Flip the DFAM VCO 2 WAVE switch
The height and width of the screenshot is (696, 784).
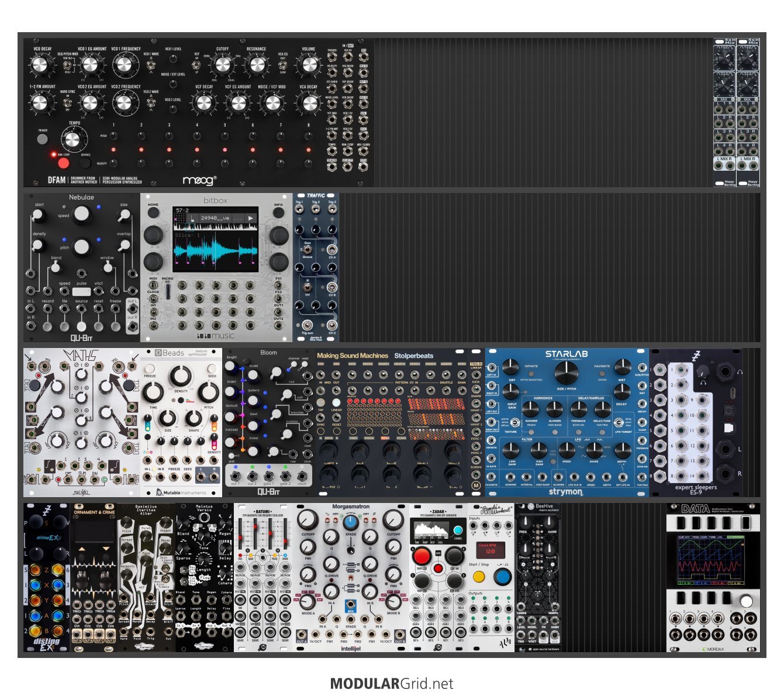point(151,103)
